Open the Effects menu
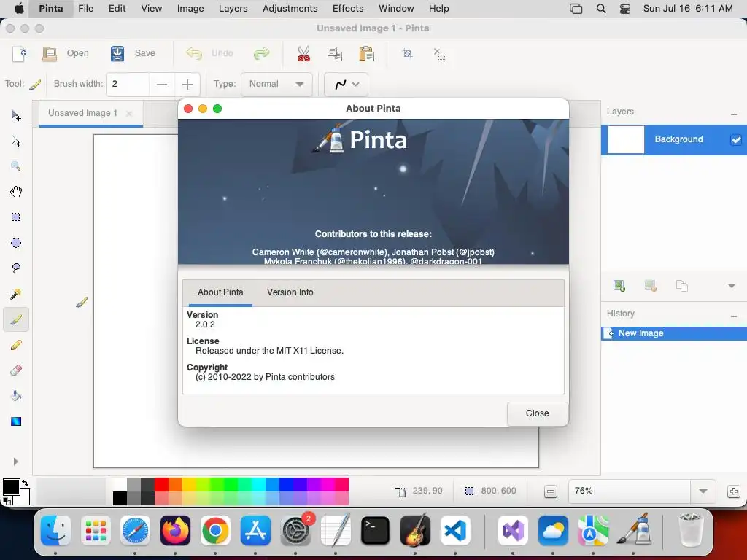 [x=348, y=9]
